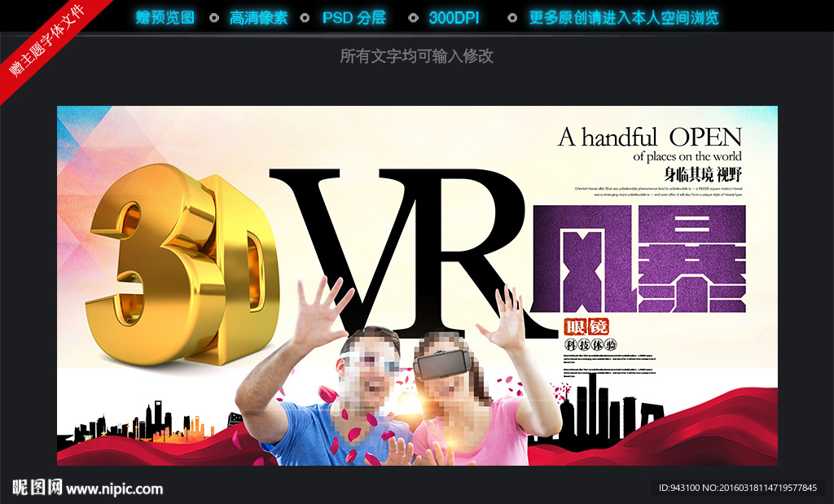Click the 所有文字均可输入修改 caption
Image resolution: width=834 pixels, height=504 pixels.
pyautogui.click(x=416, y=56)
